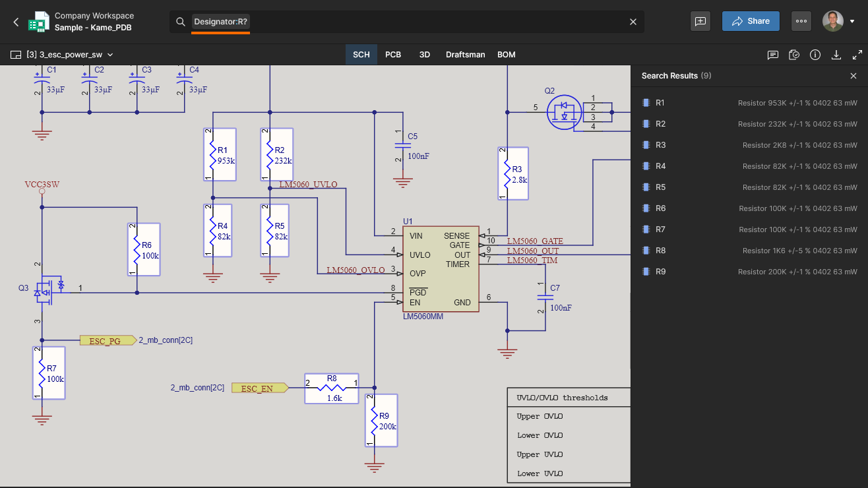Click the LM5060_GATE net label
Image resolution: width=868 pixels, height=488 pixels.
536,241
